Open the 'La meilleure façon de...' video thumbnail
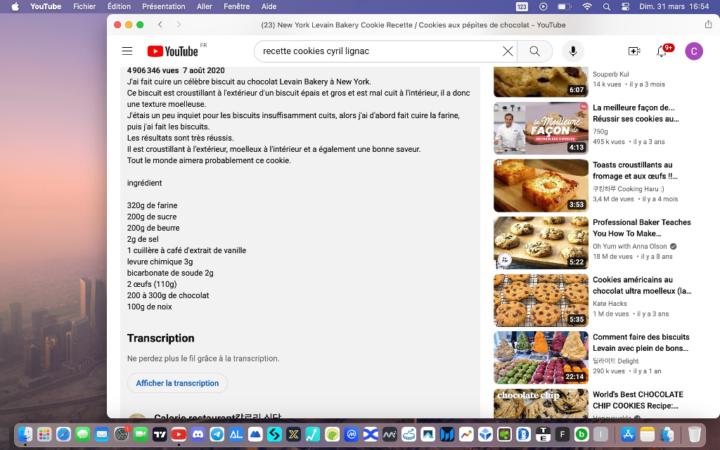This screenshot has width=720, height=450. coord(540,128)
